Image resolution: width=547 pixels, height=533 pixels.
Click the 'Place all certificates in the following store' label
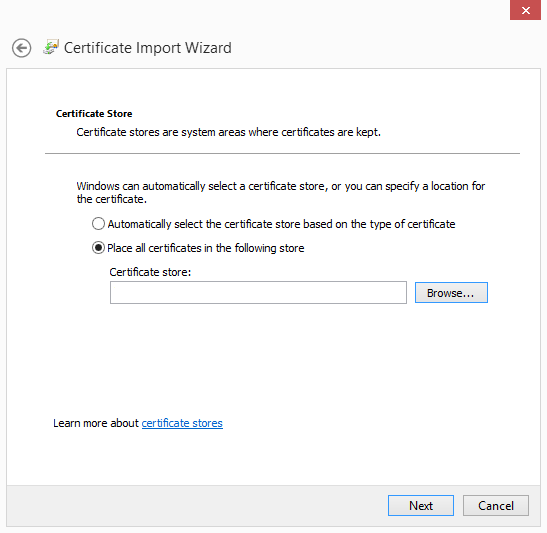click(205, 248)
